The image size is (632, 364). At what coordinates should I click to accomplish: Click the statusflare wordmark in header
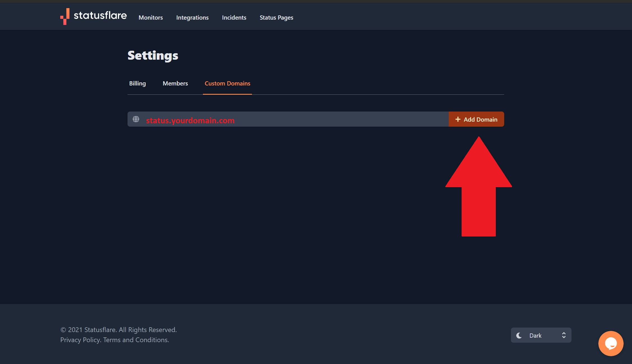100,15
